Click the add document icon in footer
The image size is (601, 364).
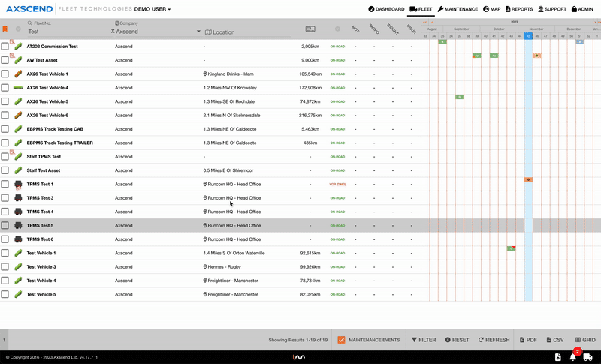pyautogui.click(x=555, y=357)
